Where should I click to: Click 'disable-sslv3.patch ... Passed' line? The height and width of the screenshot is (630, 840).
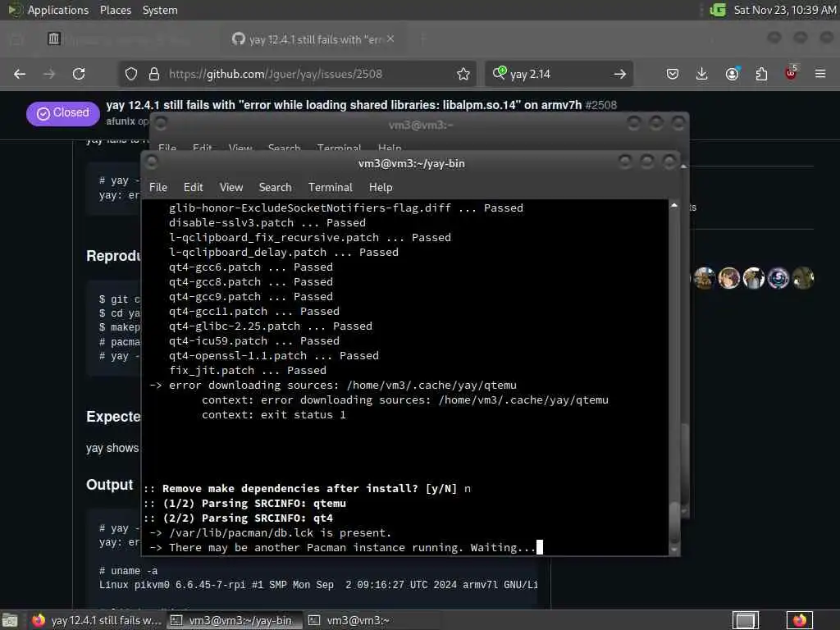pyautogui.click(x=267, y=223)
